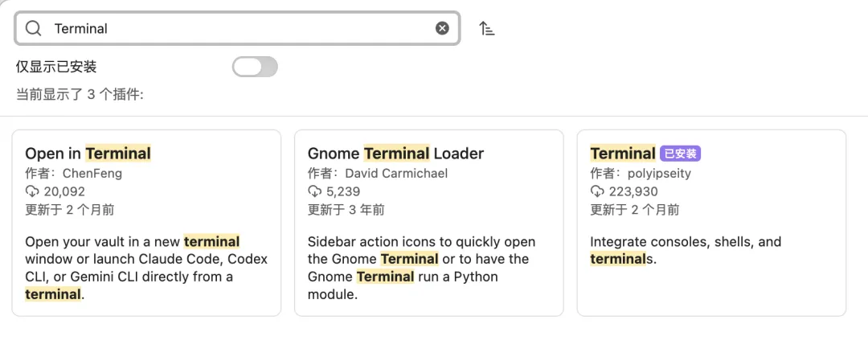Click the author name David Carmichael
Image resolution: width=868 pixels, height=349 pixels.
point(396,173)
